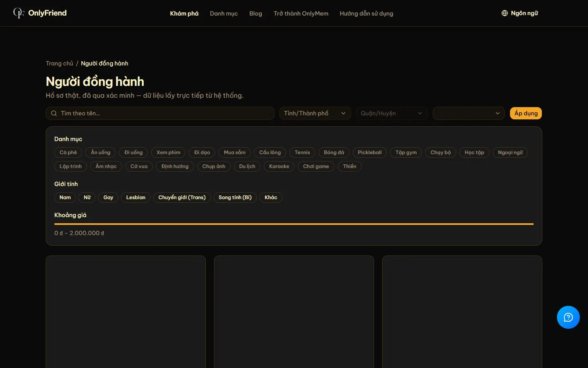Screen dimensions: 588x368
Task: Toggle the Chuyển giới (Trans) chip
Action: [182, 197]
